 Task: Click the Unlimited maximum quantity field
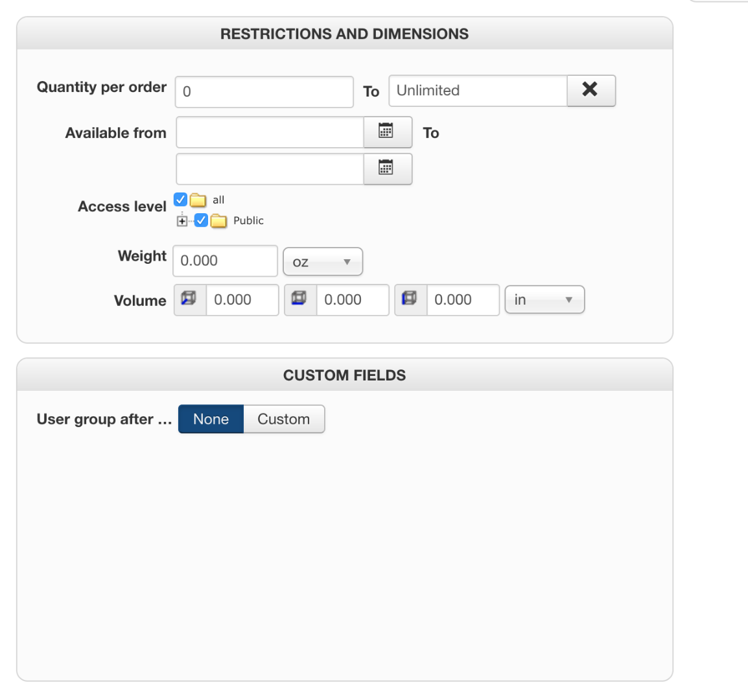click(x=478, y=91)
